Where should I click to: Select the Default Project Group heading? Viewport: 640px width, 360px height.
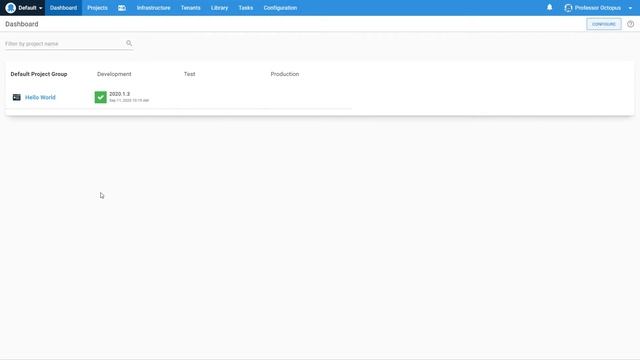click(39, 74)
